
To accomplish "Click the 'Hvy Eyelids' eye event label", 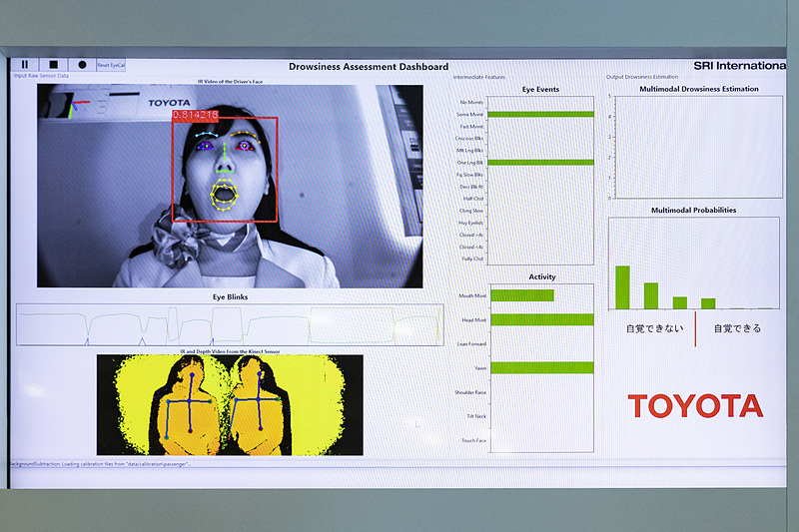I will click(470, 223).
